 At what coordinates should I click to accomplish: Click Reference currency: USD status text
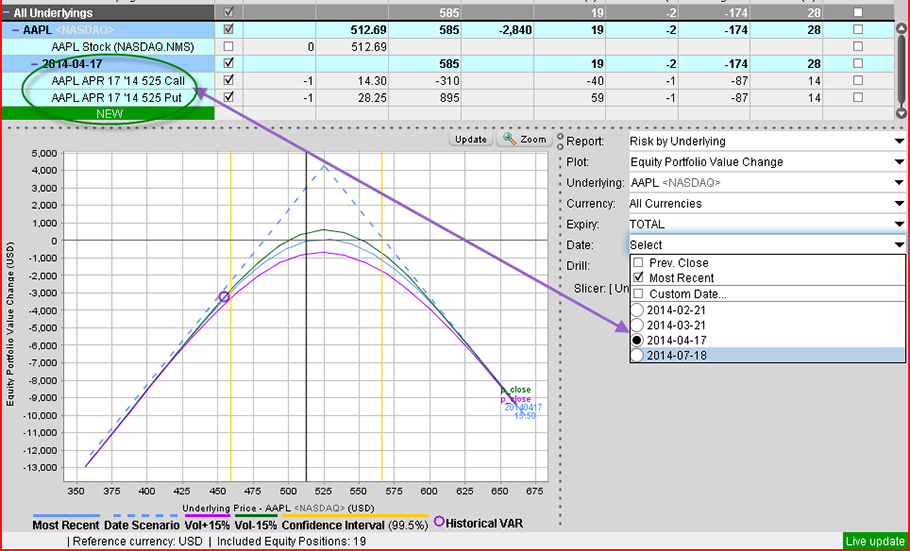138,542
